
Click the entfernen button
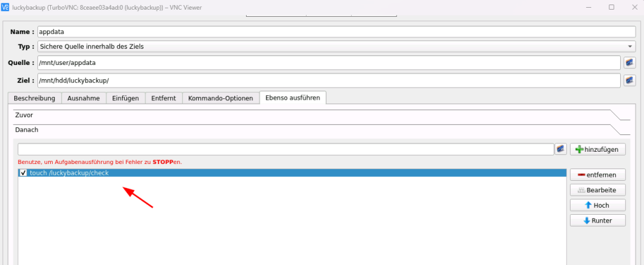598,175
